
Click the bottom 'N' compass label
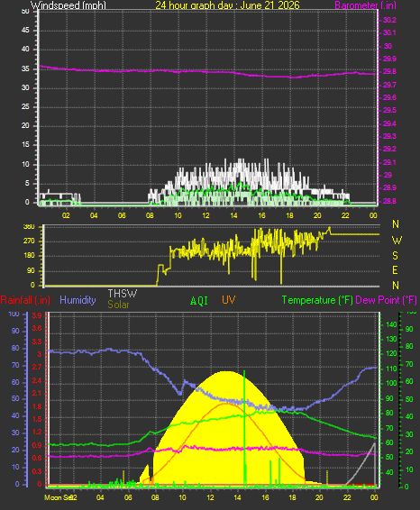396,286
